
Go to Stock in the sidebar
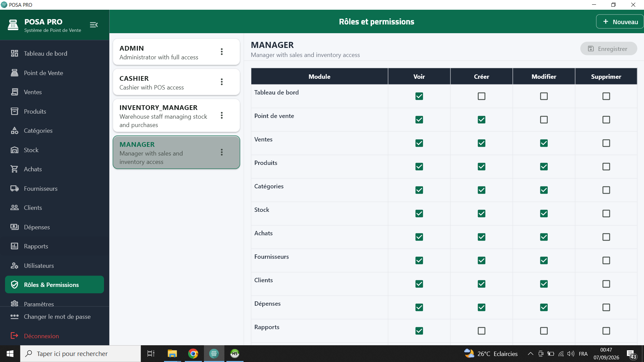pyautogui.click(x=55, y=150)
